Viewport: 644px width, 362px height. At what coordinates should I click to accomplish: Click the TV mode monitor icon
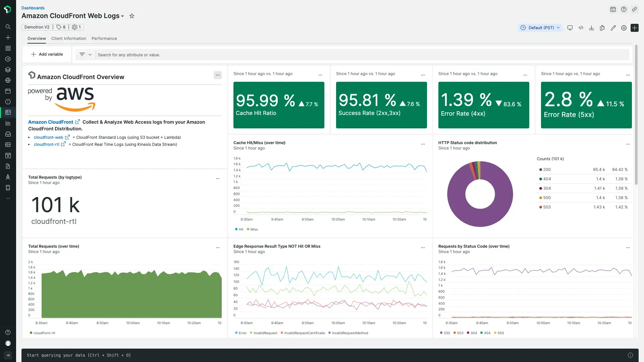click(570, 28)
